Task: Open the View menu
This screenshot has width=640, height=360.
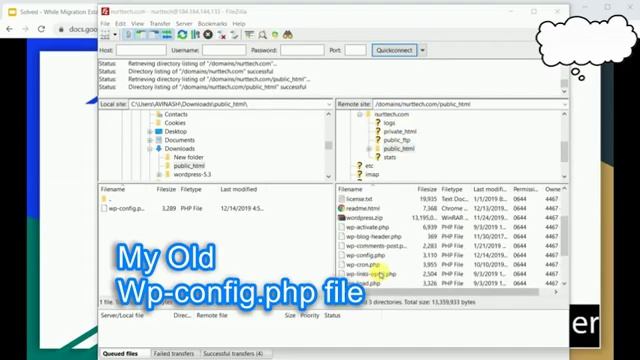Action: 138,24
